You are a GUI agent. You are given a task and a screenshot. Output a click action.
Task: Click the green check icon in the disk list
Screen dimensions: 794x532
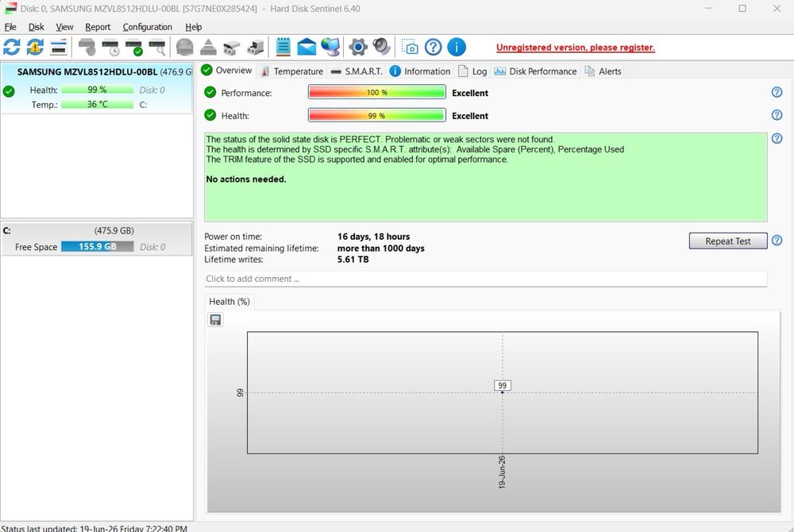(x=9, y=91)
